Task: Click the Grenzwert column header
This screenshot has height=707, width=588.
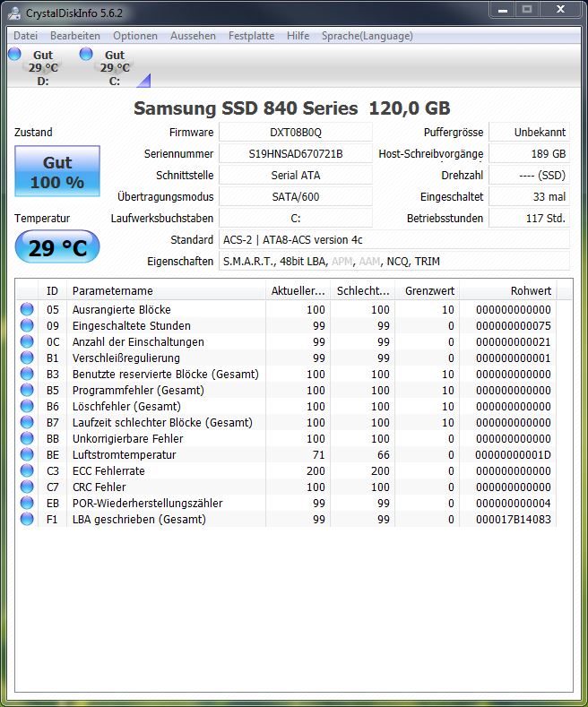Action: (x=428, y=291)
